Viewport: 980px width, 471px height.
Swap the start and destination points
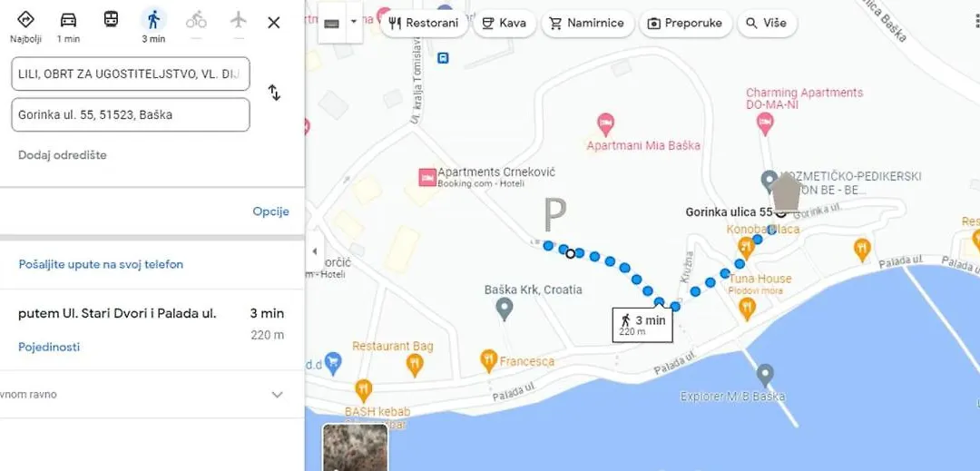(x=274, y=93)
